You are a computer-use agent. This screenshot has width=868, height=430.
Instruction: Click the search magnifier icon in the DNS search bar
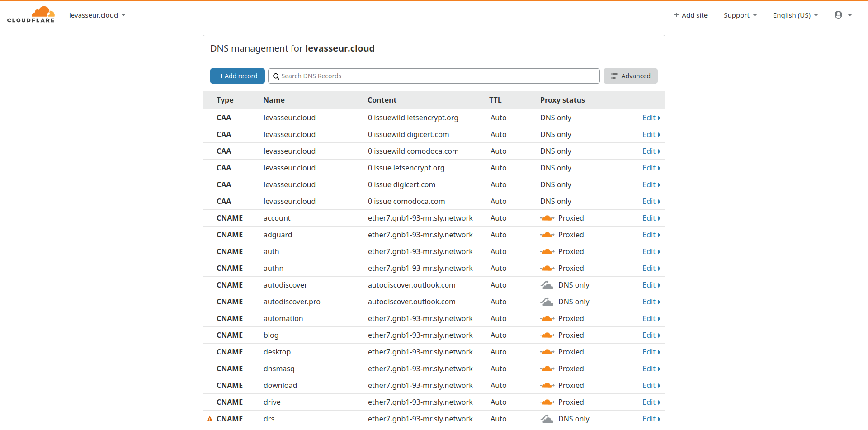pos(276,76)
